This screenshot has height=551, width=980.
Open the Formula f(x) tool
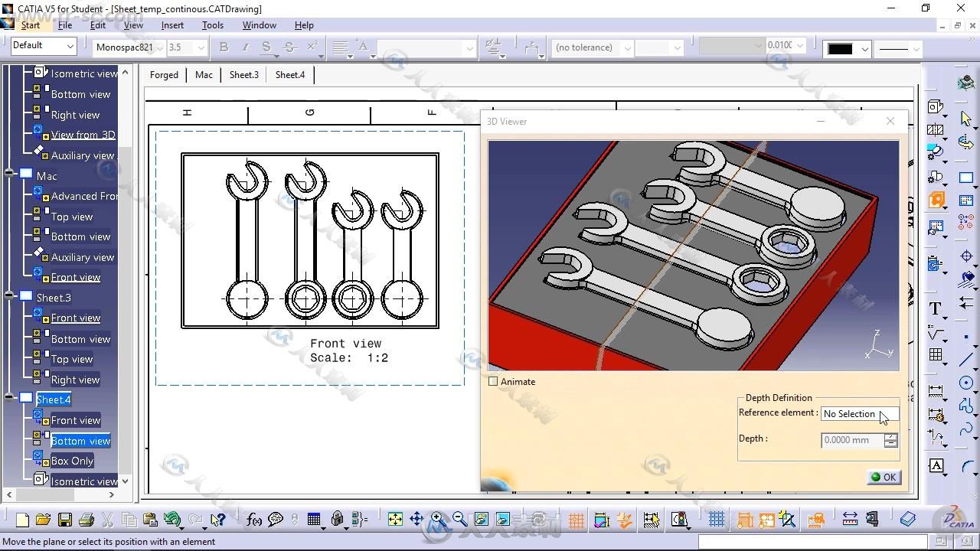[254, 520]
